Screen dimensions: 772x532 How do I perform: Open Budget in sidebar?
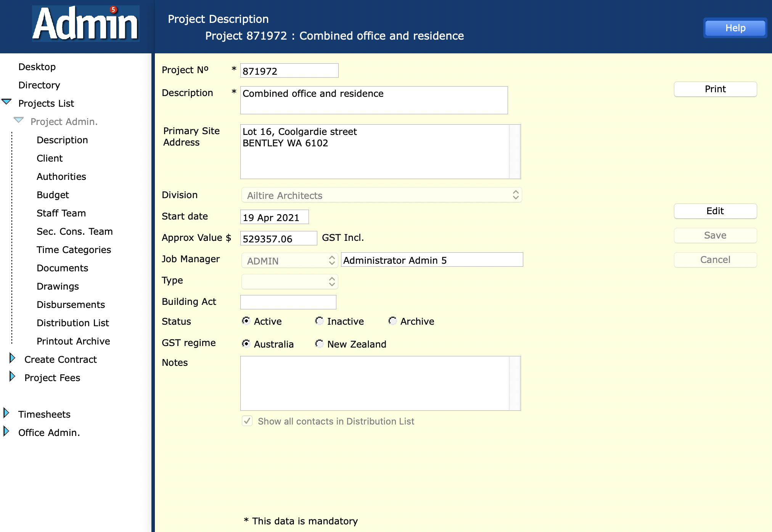point(53,195)
